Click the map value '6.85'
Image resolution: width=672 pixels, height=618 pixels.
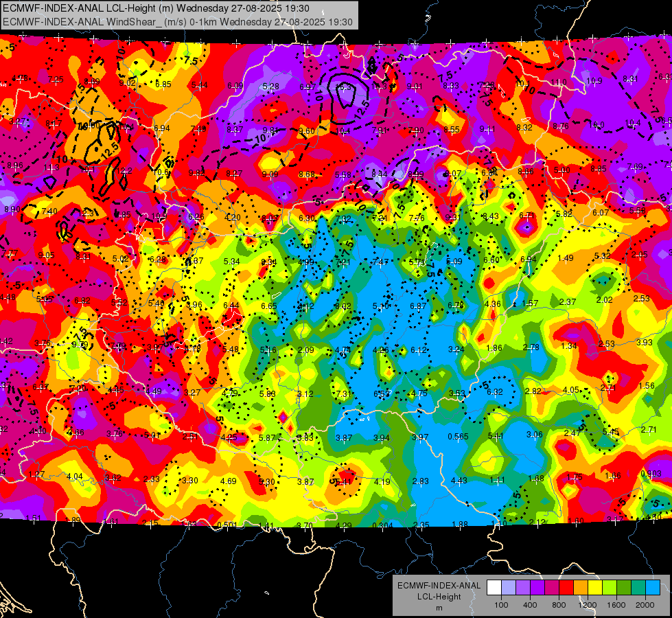click(x=163, y=84)
